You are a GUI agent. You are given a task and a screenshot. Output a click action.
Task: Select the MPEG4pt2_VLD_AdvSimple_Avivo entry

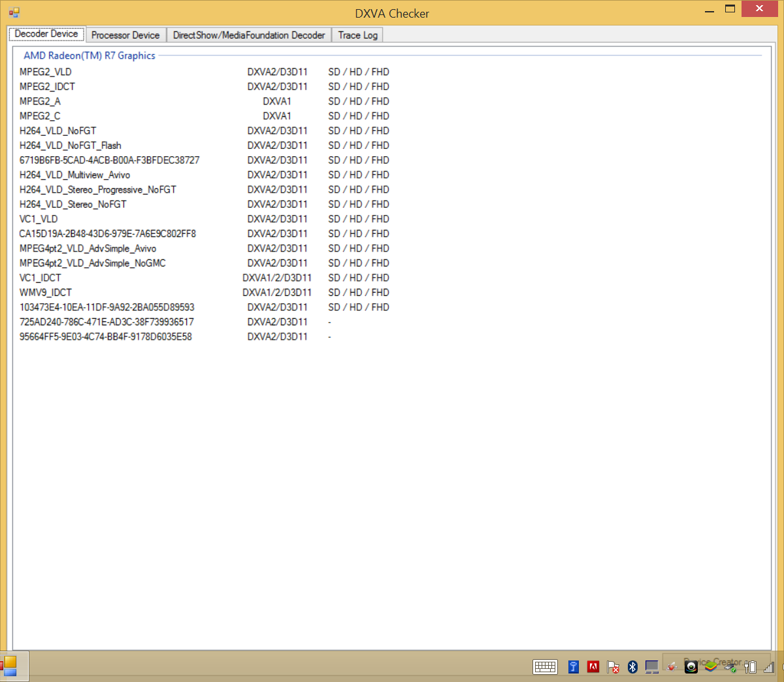[x=88, y=248]
